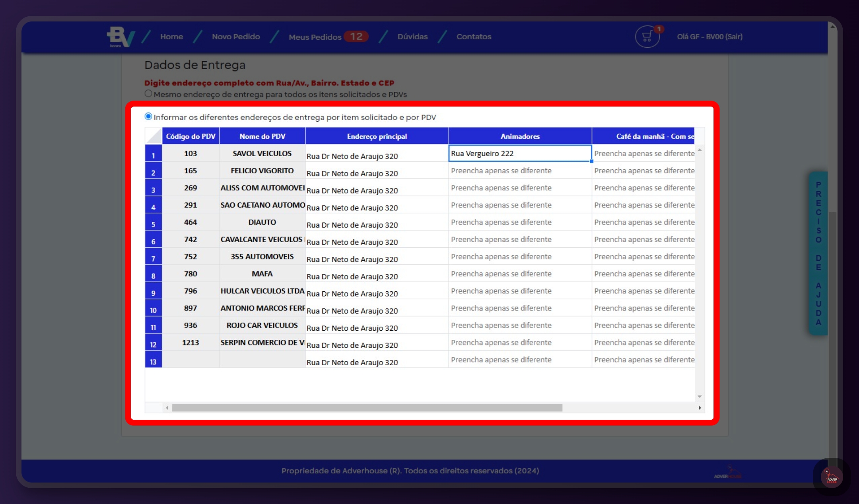The image size is (859, 504).
Task: Open Novo Pedido menu
Action: [x=236, y=37]
